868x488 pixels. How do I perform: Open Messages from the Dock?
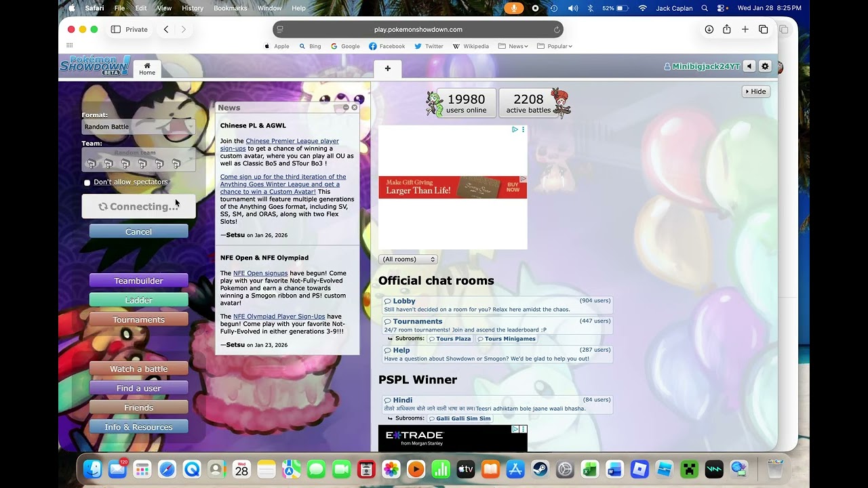click(x=317, y=469)
